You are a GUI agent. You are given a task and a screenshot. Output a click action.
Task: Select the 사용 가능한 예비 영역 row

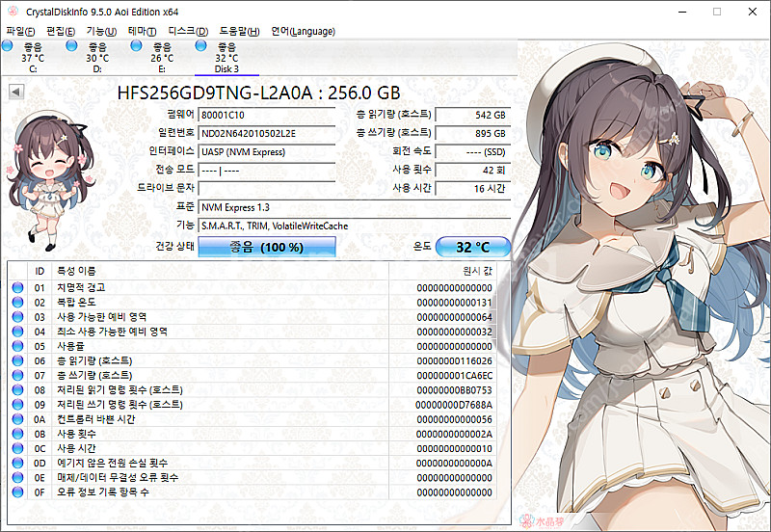click(252, 317)
